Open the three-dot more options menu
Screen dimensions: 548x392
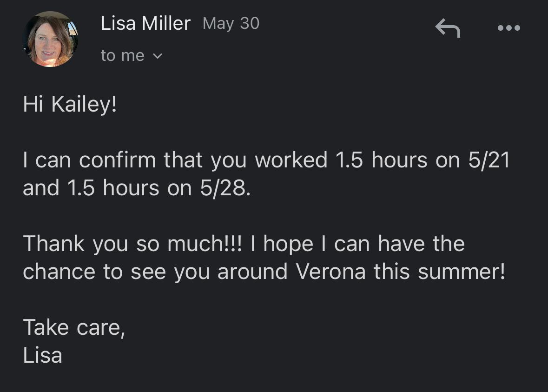[x=508, y=28]
